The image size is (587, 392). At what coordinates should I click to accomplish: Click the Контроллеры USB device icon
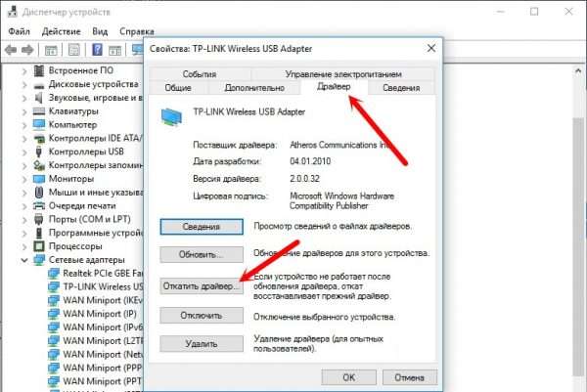[x=39, y=152]
